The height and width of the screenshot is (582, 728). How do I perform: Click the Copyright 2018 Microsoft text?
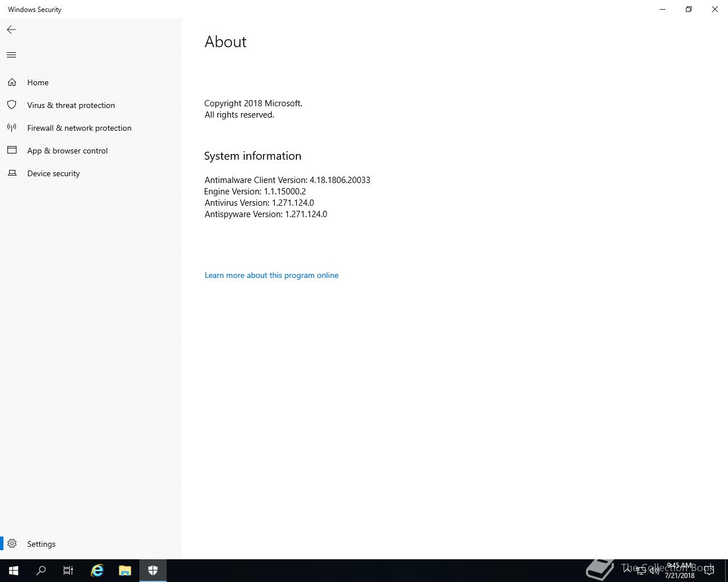tap(253, 103)
